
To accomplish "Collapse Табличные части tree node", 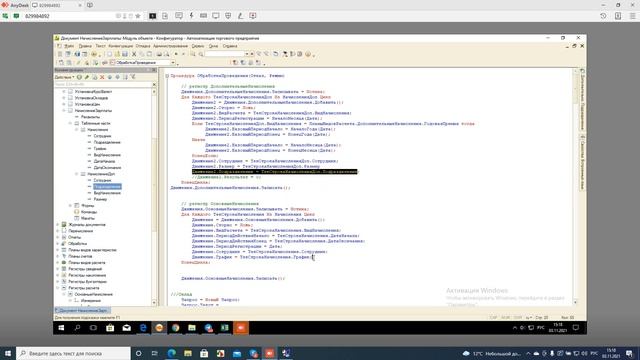I will [x=70, y=123].
